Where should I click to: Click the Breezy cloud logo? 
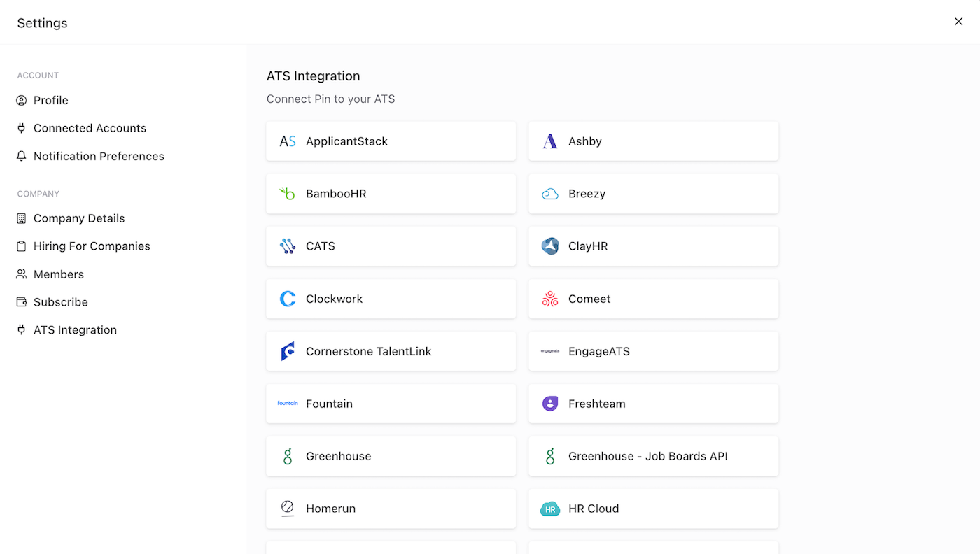tap(550, 194)
